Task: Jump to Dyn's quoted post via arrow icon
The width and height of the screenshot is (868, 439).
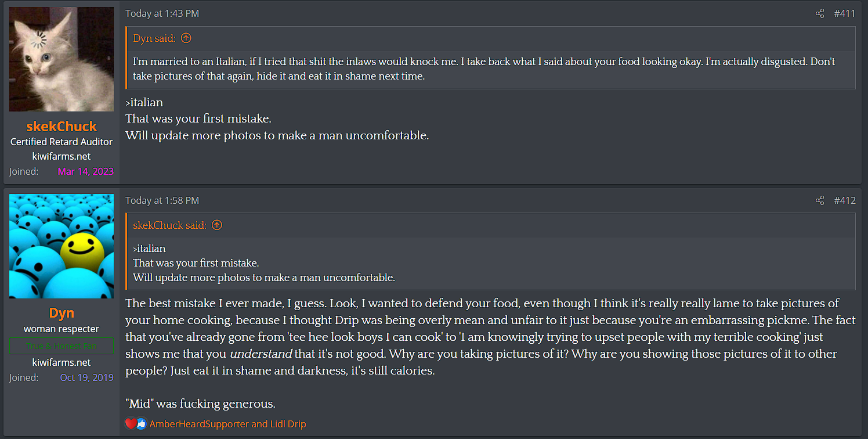Action: (186, 38)
